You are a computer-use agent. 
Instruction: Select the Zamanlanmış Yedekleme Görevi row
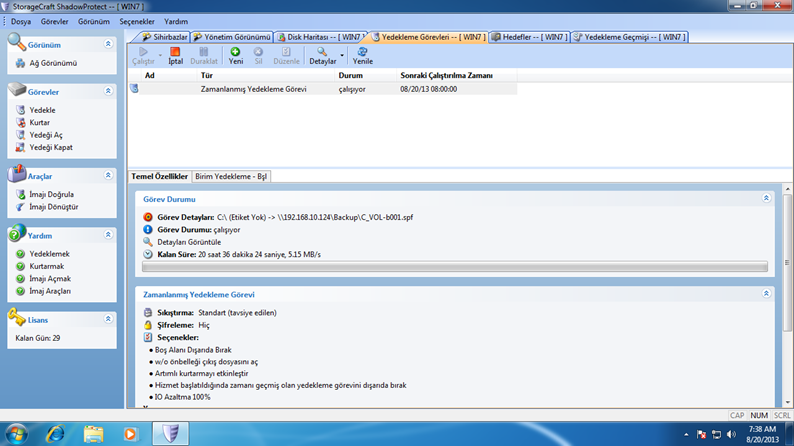click(323, 89)
